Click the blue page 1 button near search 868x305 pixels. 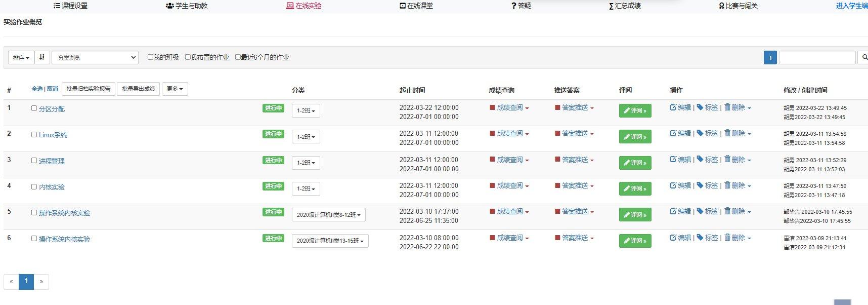[770, 57]
